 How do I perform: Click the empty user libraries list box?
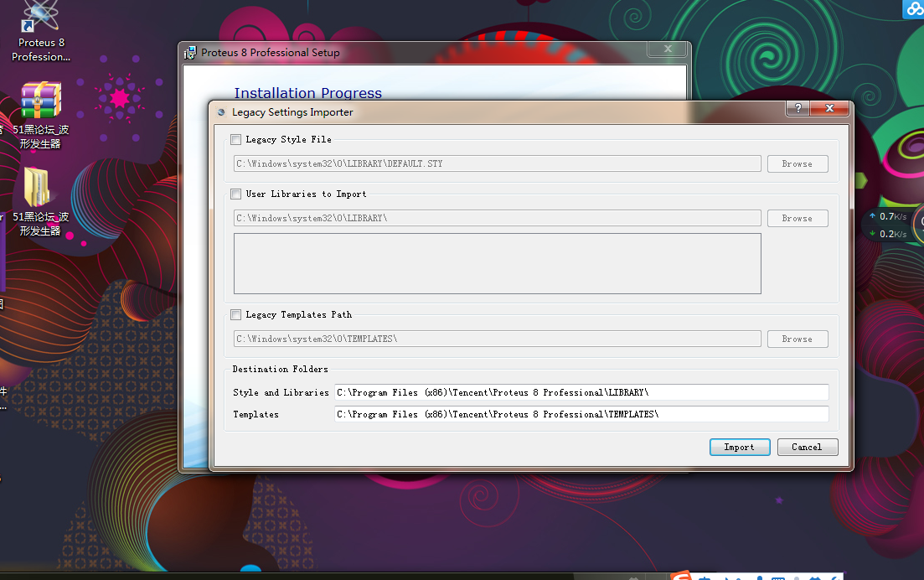(x=498, y=263)
